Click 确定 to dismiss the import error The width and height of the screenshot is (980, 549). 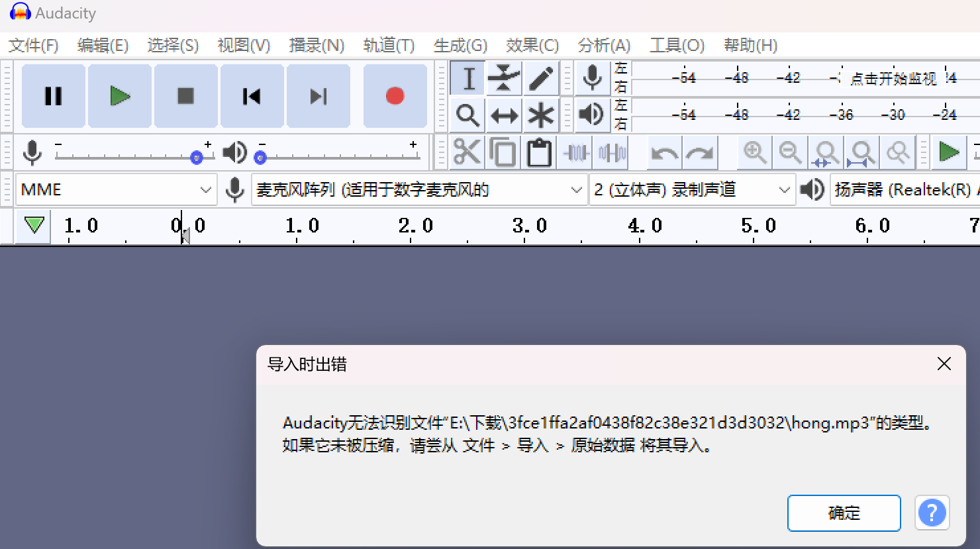tap(844, 513)
